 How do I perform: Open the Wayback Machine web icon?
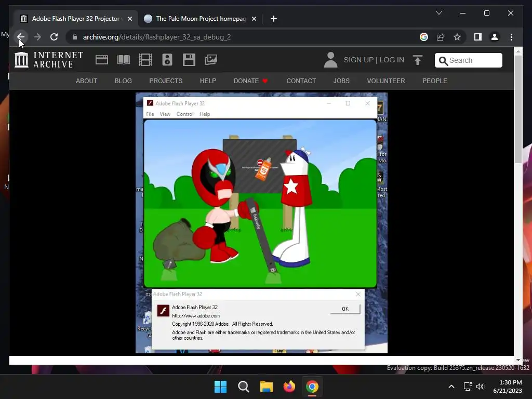coord(101,60)
